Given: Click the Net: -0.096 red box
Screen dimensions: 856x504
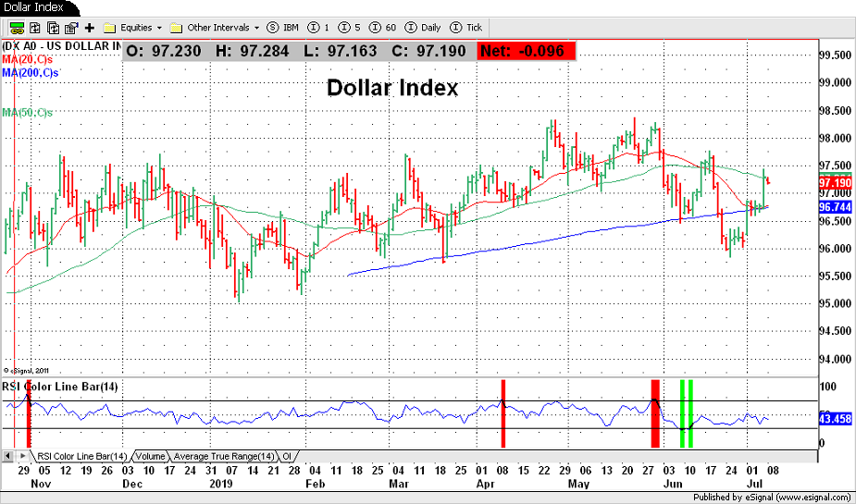Looking at the screenshot, I should (x=527, y=51).
